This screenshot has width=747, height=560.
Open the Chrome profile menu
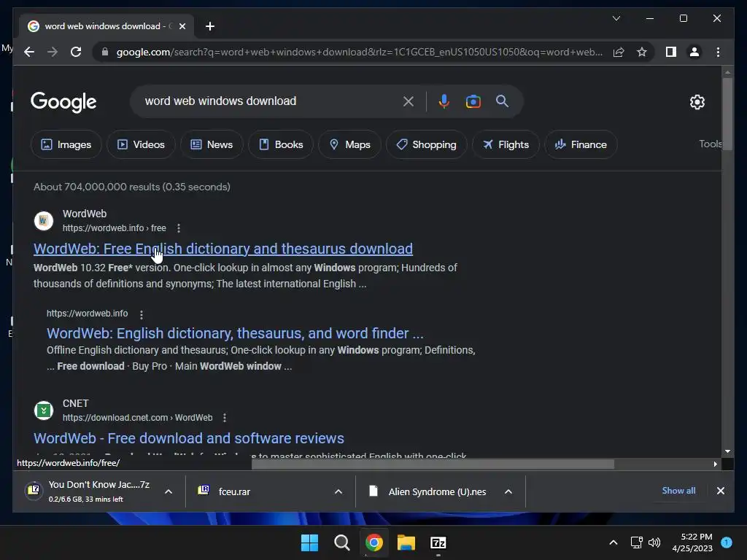point(694,52)
